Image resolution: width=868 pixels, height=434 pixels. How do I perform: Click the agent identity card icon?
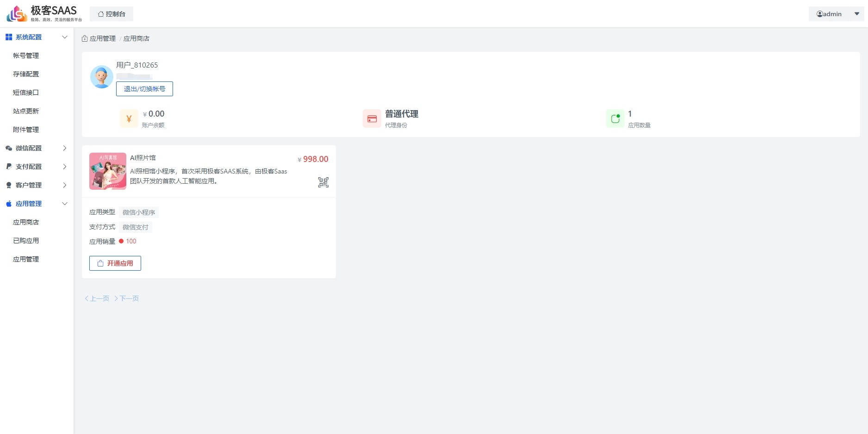coord(372,118)
